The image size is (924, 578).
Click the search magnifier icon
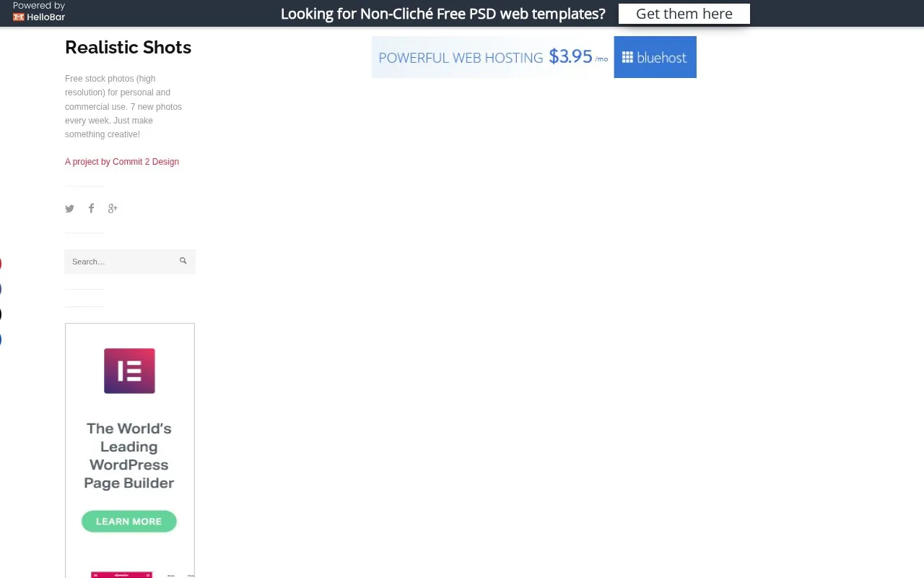(183, 261)
